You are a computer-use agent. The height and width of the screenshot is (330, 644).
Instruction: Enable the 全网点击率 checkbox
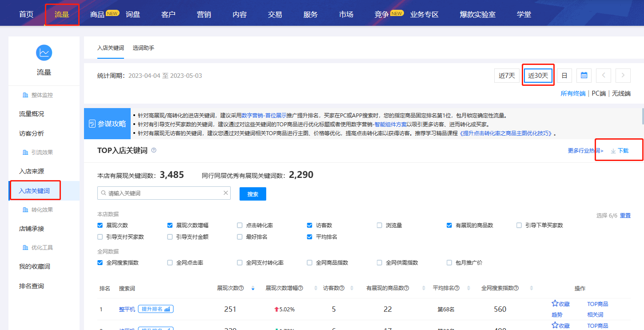[x=170, y=263]
